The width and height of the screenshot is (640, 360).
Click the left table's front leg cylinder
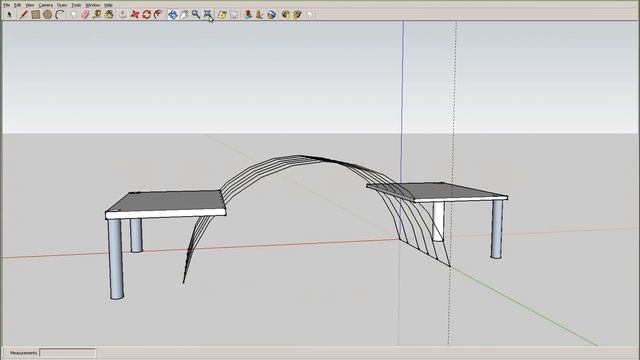pyautogui.click(x=116, y=259)
